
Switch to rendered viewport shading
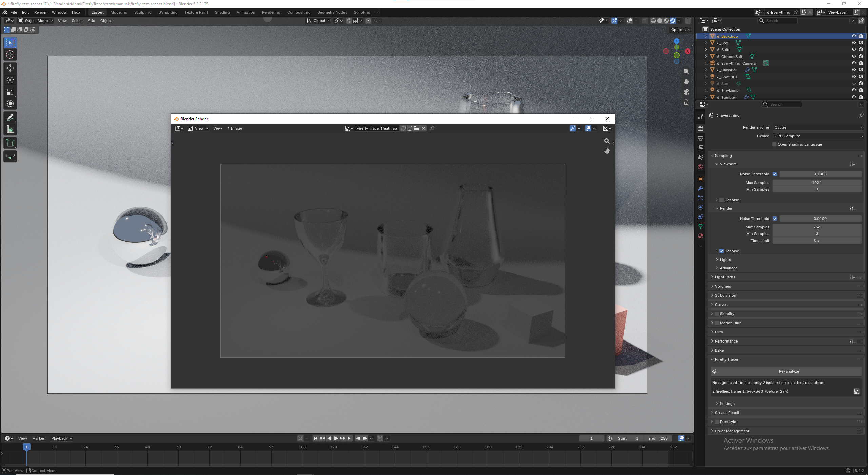(x=673, y=21)
